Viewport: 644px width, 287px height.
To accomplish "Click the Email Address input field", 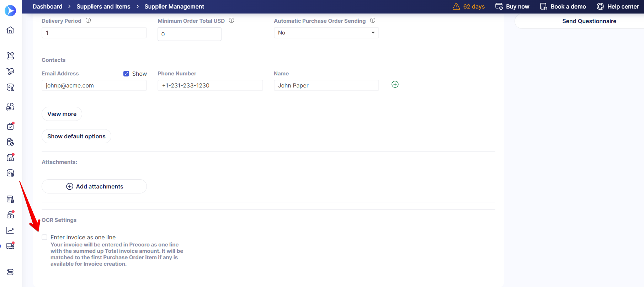I will (x=94, y=85).
